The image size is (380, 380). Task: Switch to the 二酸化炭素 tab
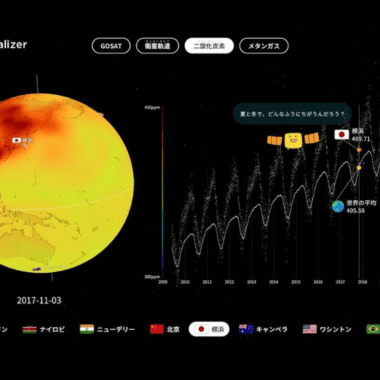tap(209, 46)
